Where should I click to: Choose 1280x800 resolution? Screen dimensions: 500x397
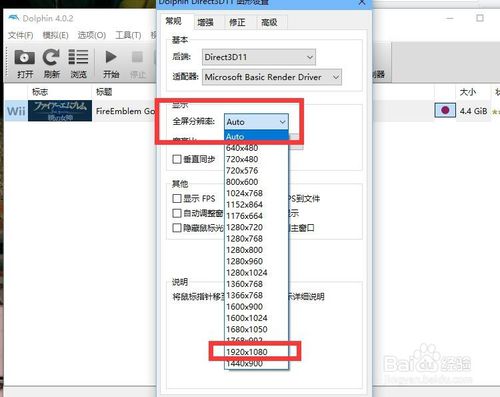[256, 250]
